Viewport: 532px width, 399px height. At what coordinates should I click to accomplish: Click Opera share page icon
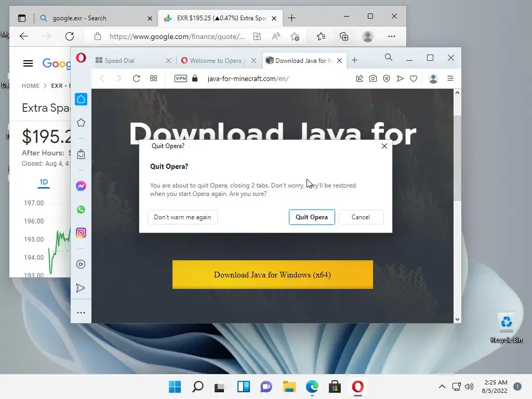(360, 78)
